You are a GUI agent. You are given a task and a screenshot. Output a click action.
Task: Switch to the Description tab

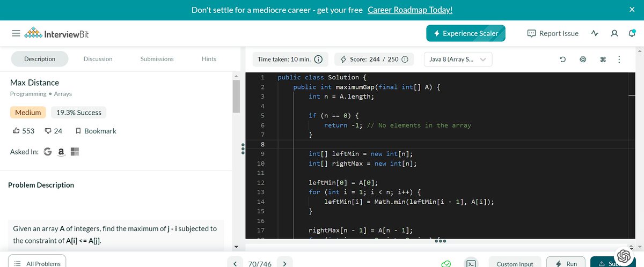click(x=40, y=59)
